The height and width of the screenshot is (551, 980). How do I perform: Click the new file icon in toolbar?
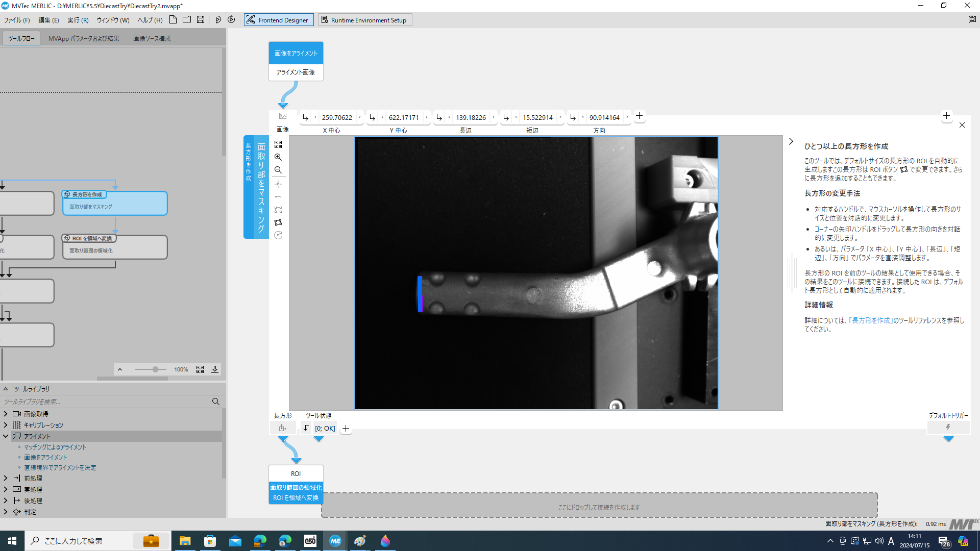(x=173, y=20)
